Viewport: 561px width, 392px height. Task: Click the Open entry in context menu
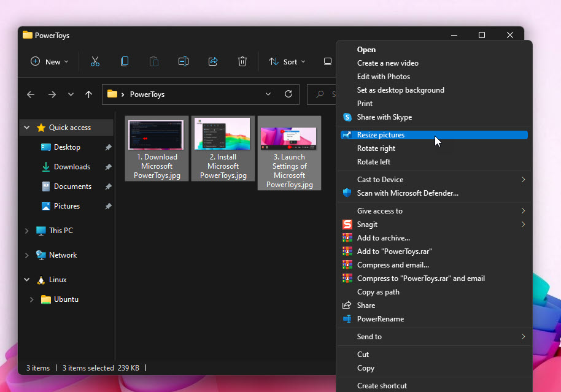coord(434,50)
